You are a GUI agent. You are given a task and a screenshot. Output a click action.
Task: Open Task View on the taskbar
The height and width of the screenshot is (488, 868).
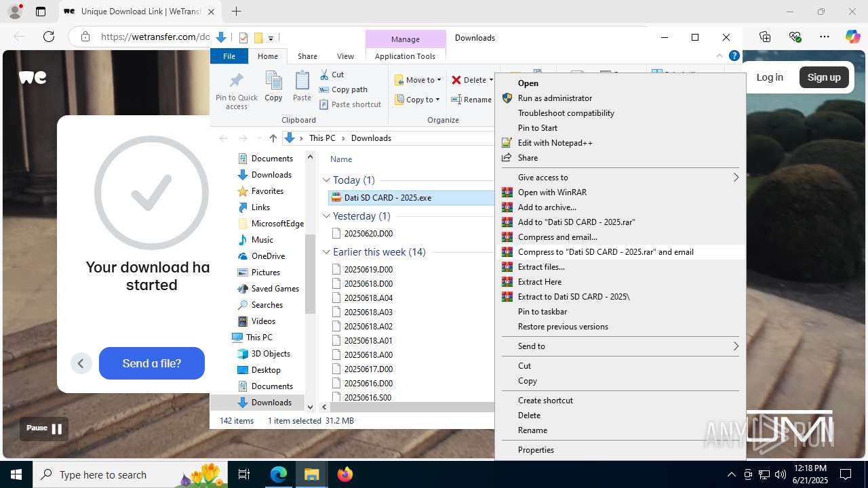[x=245, y=474]
